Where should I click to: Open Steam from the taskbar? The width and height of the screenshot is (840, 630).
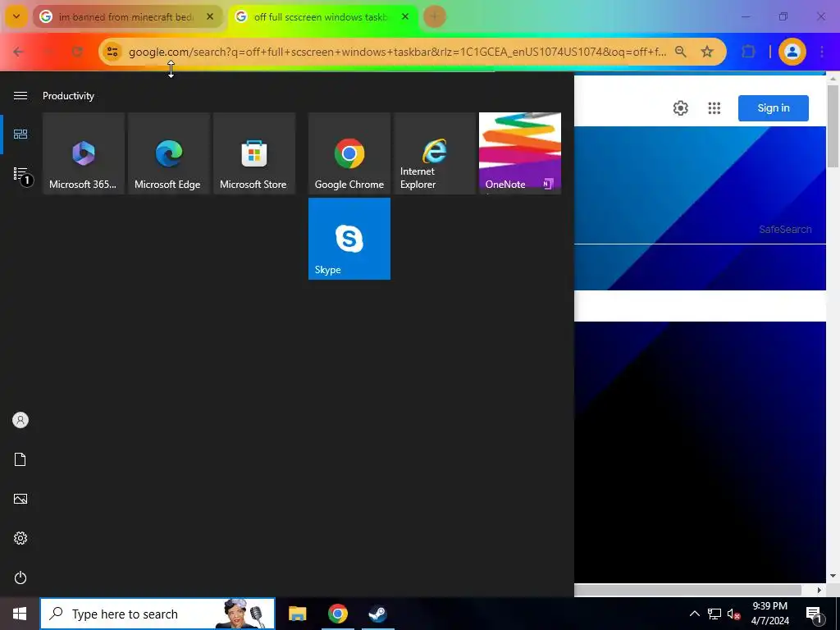[377, 614]
